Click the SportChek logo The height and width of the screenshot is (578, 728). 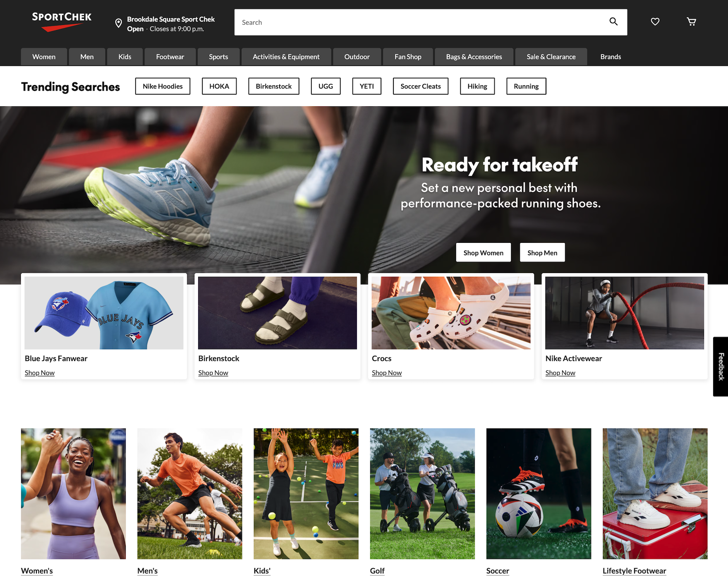pos(62,22)
